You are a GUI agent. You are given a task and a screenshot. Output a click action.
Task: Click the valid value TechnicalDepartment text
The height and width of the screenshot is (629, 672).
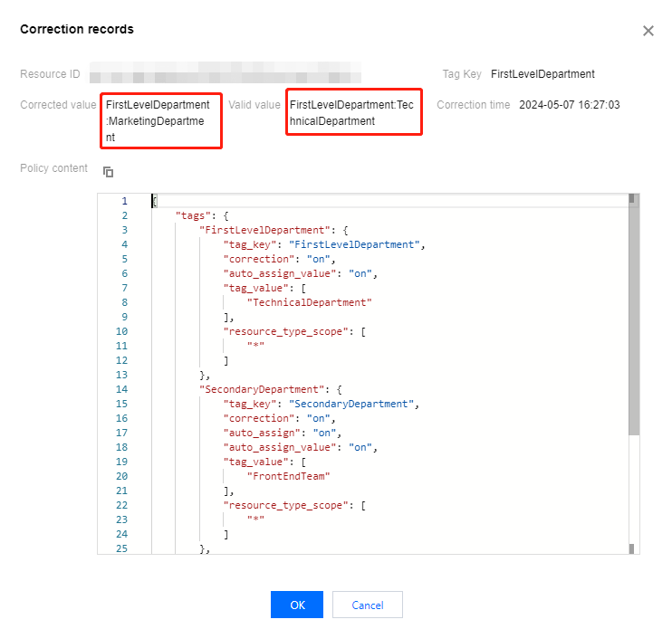click(351, 113)
